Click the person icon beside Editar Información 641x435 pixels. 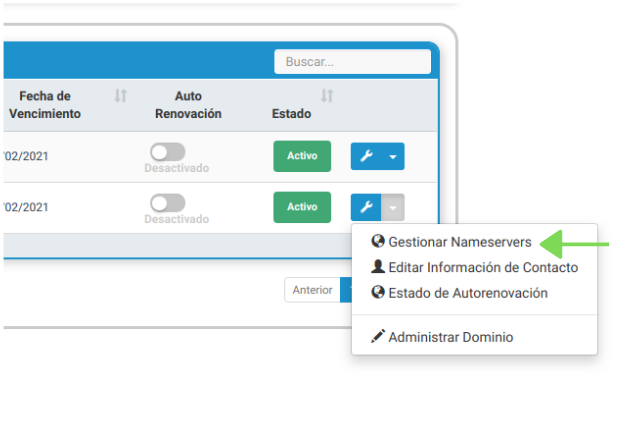pyautogui.click(x=377, y=267)
